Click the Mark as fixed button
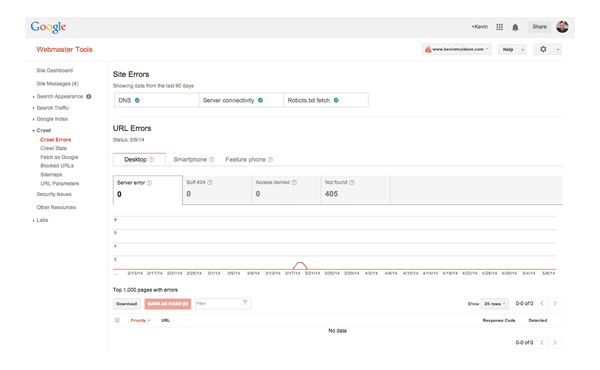The height and width of the screenshot is (370, 600). click(x=168, y=304)
